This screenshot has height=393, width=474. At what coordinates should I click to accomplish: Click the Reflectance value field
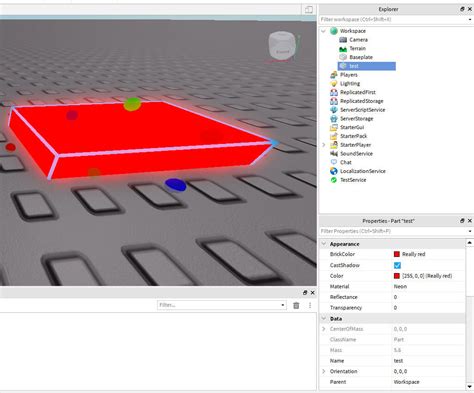click(x=429, y=297)
